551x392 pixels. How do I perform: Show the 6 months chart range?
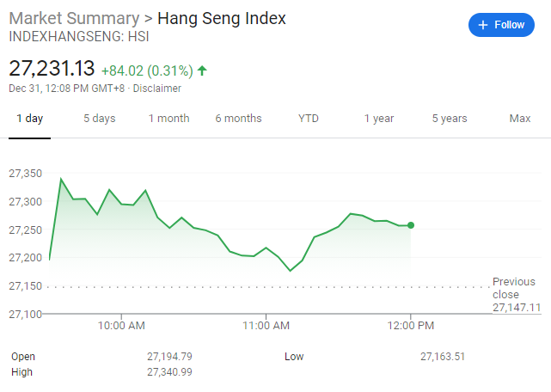[x=238, y=119]
